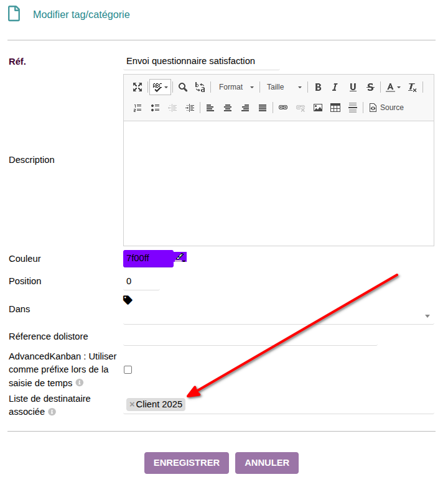The image size is (448, 477).
Task: Open the color picker pencil icon
Action: click(x=180, y=257)
